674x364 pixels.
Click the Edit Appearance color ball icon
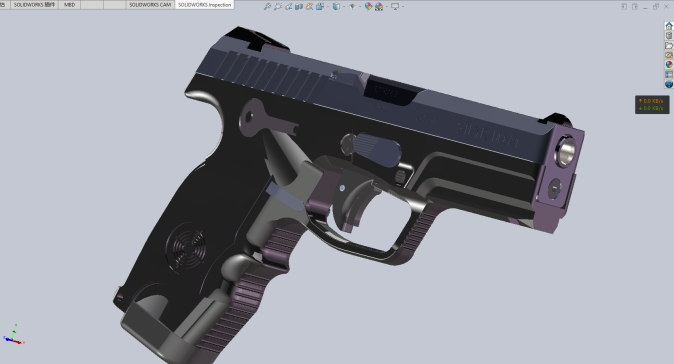pos(368,6)
